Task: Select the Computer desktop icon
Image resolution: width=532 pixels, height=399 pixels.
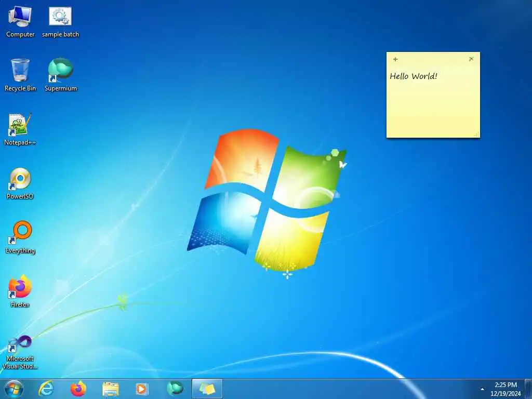Action: pos(20,22)
